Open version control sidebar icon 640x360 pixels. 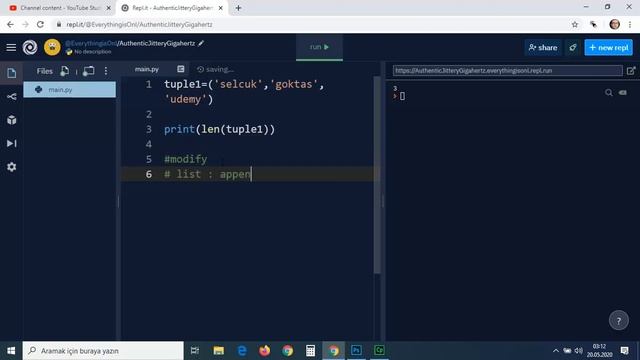click(x=11, y=96)
